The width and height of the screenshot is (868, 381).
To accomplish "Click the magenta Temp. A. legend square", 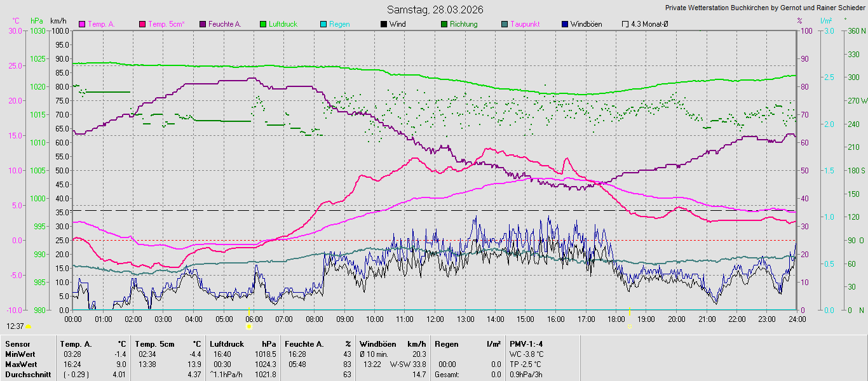I will click(82, 24).
